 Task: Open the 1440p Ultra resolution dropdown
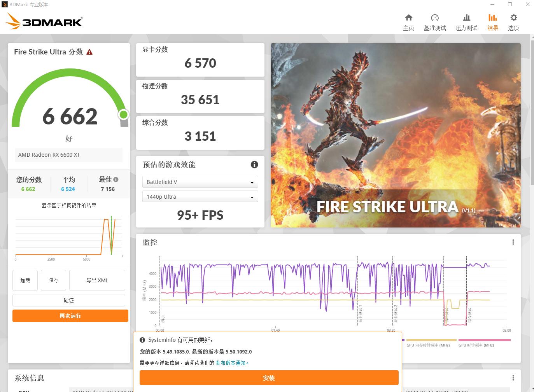[x=200, y=196]
